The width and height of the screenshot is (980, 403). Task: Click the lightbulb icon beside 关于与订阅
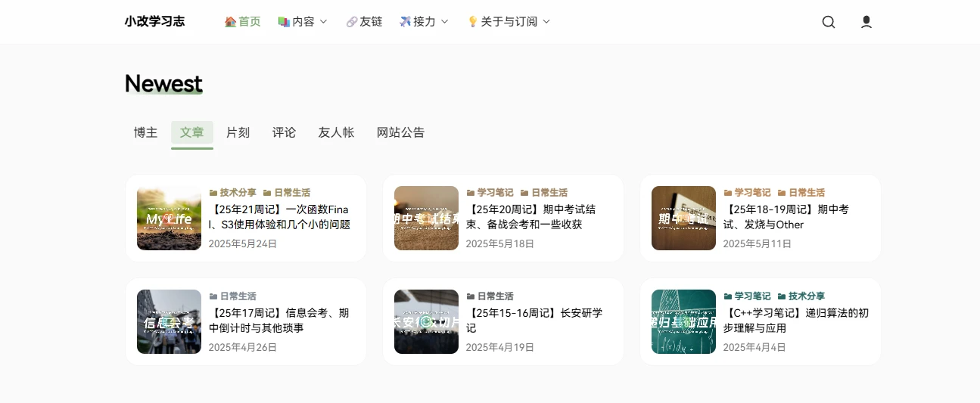[472, 22]
